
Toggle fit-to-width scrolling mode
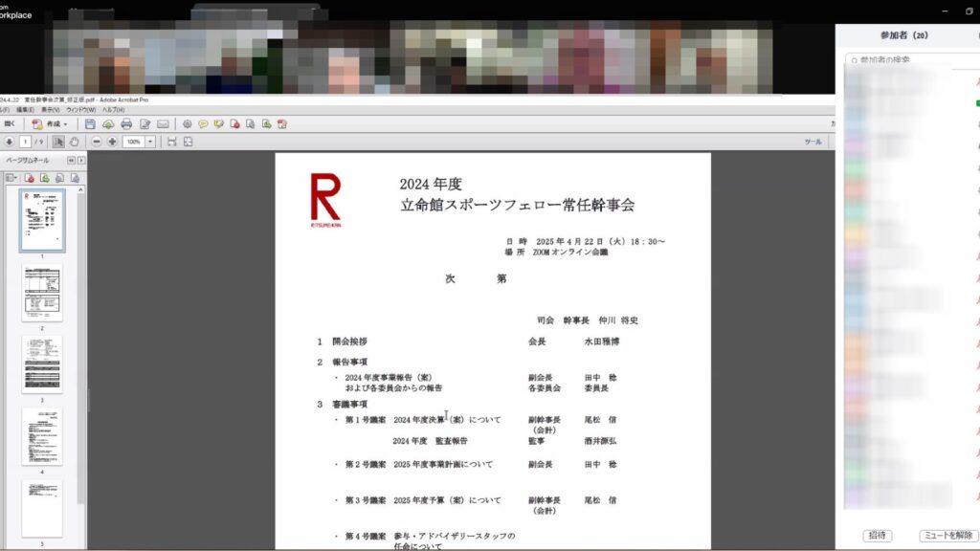pyautogui.click(x=171, y=142)
